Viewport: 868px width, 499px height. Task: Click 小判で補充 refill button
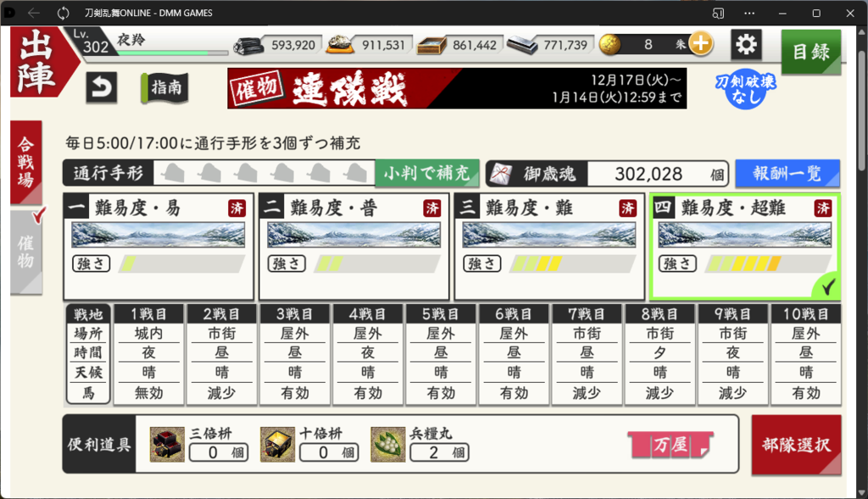(x=427, y=174)
